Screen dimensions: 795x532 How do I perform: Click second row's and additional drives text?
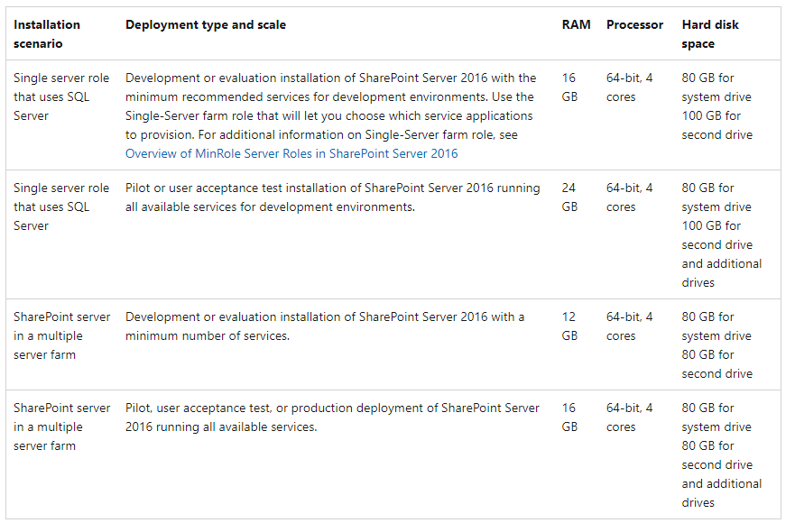[722, 273]
